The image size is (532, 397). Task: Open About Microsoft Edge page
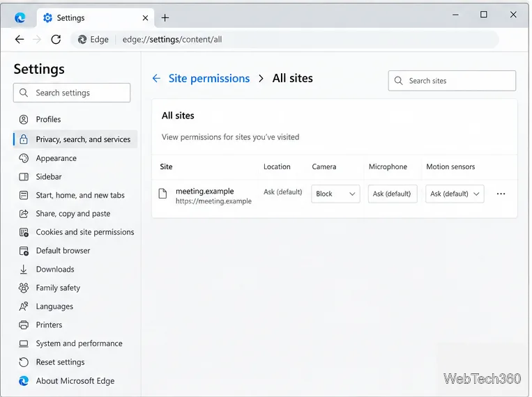[75, 381]
